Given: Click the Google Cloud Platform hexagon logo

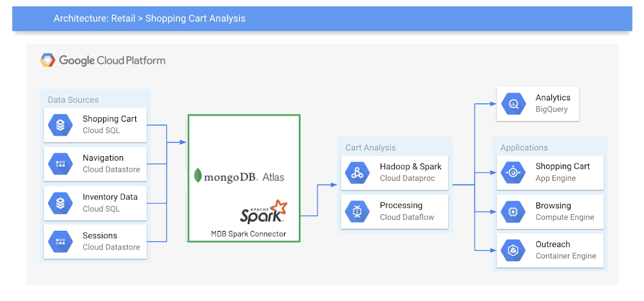Looking at the screenshot, I should coord(48,60).
